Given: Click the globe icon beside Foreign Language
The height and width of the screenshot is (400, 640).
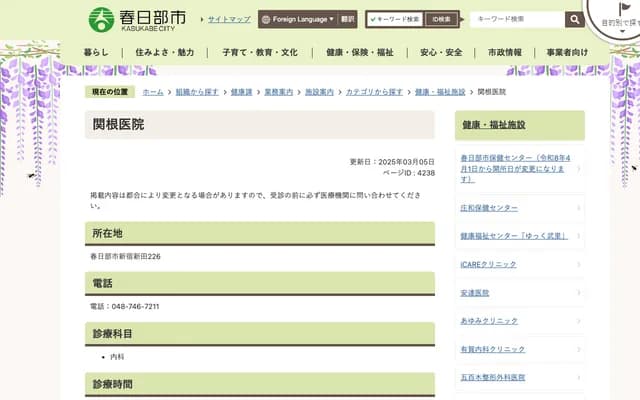Looking at the screenshot, I should (x=266, y=19).
